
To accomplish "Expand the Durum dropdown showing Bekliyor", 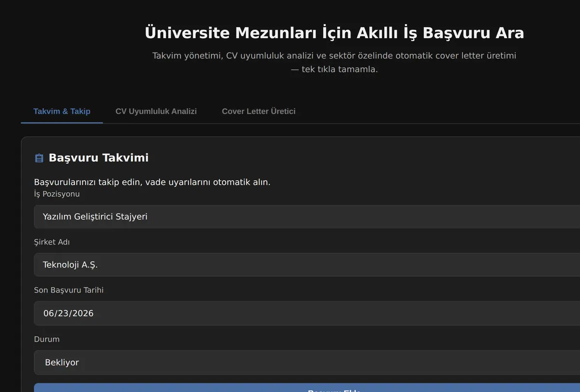I will 307,363.
